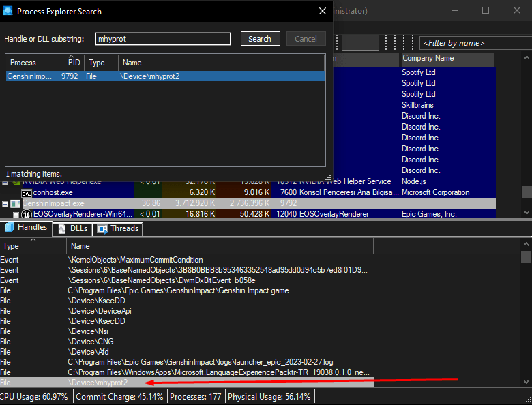This screenshot has height=405, width=532.
Task: Sort search results by Type column
Action: (x=101, y=63)
